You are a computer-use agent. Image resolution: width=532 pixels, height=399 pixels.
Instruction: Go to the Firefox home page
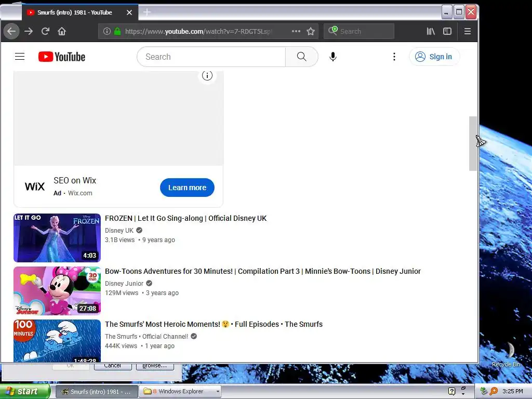point(62,31)
